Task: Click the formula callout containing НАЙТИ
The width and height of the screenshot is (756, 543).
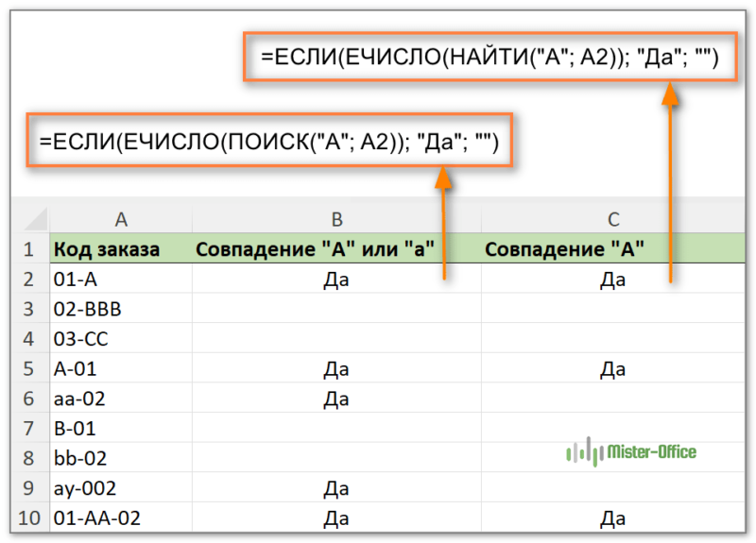Action: pyautogui.click(x=490, y=58)
